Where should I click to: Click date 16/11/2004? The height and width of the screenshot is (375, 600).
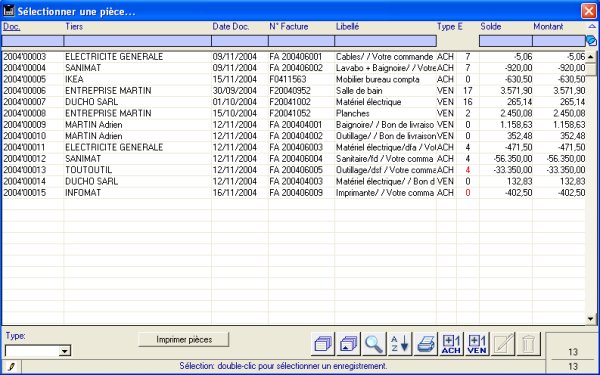(235, 193)
